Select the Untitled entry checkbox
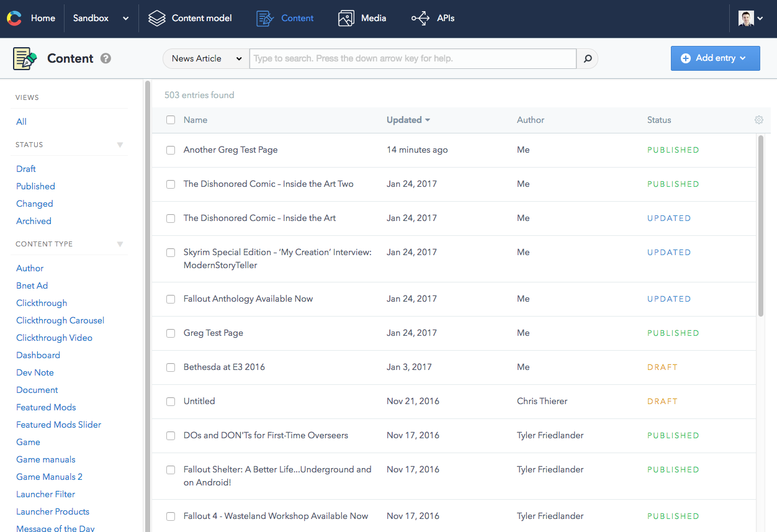The image size is (777, 532). (x=171, y=401)
